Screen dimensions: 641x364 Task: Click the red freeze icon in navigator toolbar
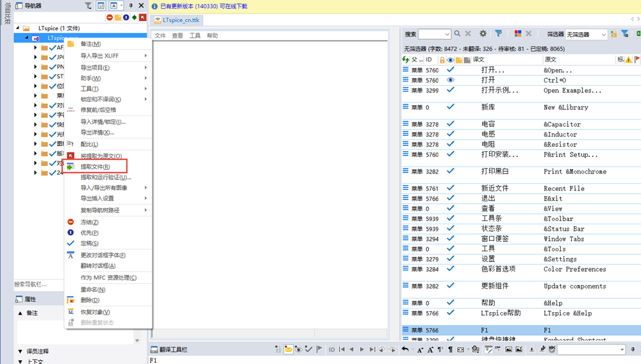[x=110, y=17]
